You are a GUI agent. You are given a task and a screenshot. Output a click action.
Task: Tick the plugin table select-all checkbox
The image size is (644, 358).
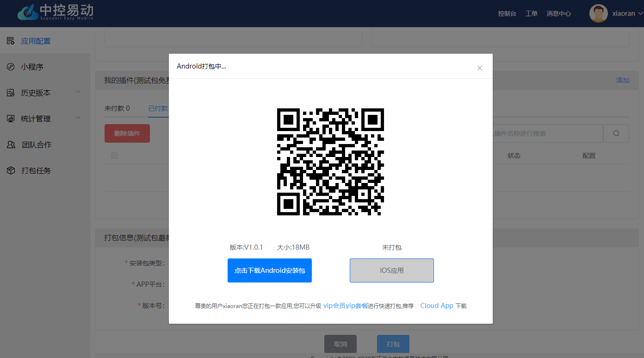(x=114, y=156)
